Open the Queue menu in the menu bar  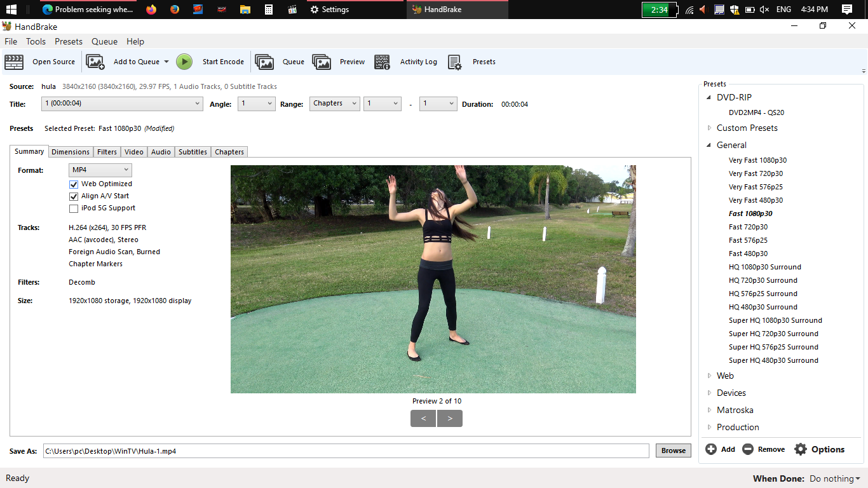coord(104,41)
